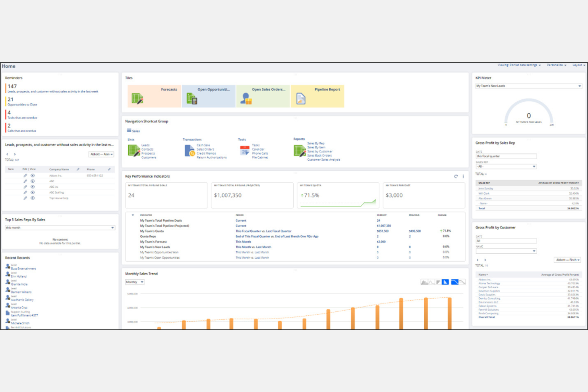Viewport: 588px width, 392px height.
Task: Click the Gross Profit by Customer date field
Action: point(506,241)
